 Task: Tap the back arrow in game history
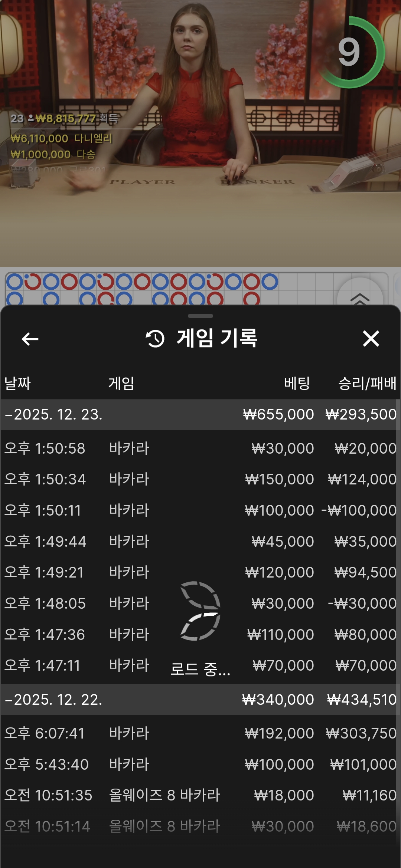point(30,339)
